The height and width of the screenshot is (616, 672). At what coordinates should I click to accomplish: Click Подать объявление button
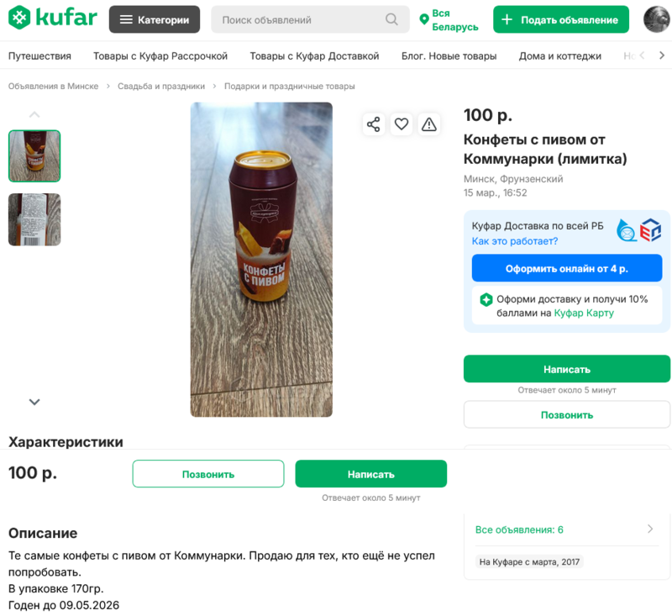tap(561, 19)
